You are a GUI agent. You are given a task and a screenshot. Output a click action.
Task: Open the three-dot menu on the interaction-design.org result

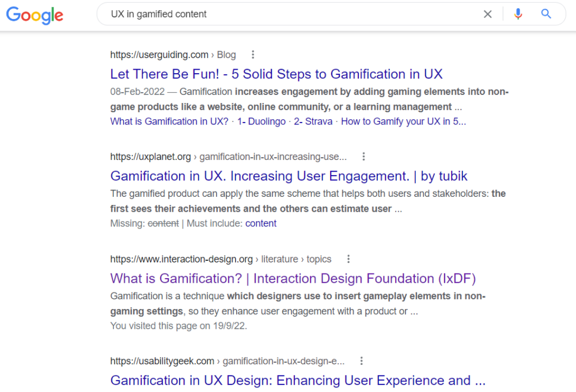[x=348, y=259]
